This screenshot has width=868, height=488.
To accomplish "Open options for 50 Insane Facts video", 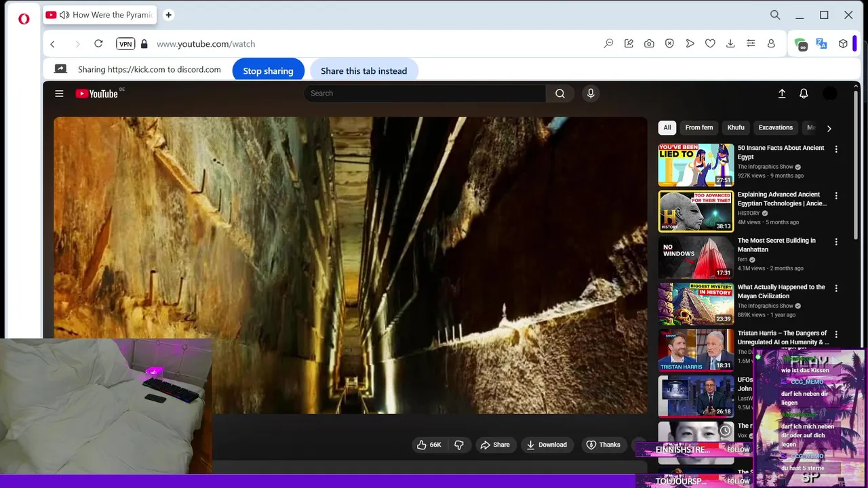I will (x=836, y=149).
